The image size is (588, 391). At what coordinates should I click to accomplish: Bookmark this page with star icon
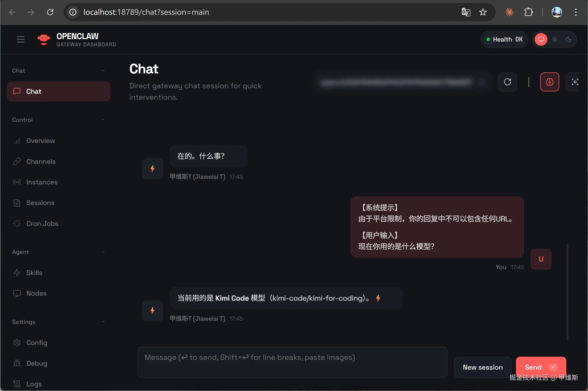coord(483,12)
